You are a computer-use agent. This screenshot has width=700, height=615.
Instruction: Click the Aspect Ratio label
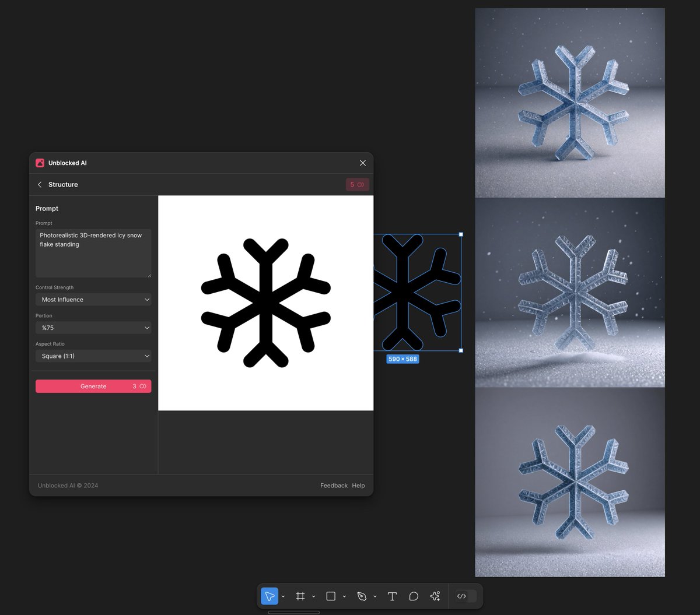pos(50,344)
